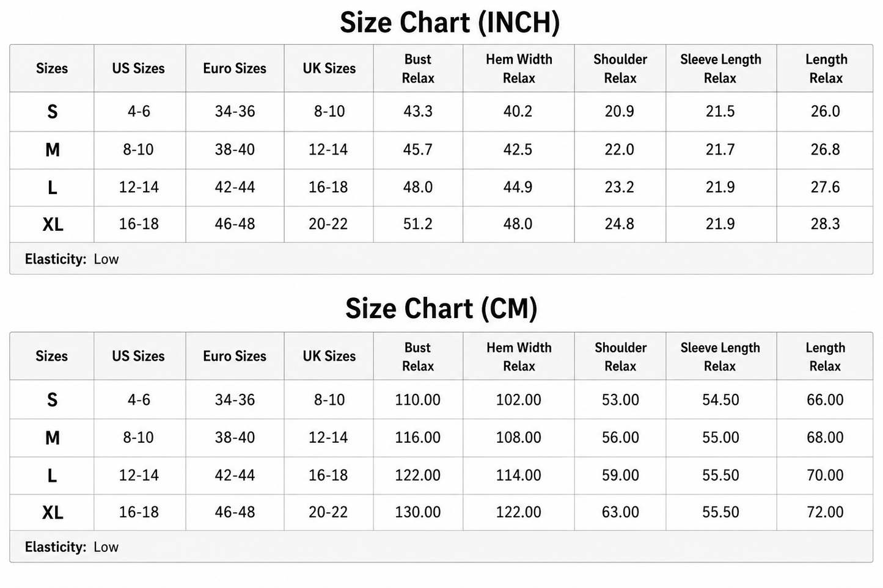Click UK size 12-14 in the CM chart
Image resolution: width=883 pixels, height=588 pixels.
pyautogui.click(x=328, y=437)
